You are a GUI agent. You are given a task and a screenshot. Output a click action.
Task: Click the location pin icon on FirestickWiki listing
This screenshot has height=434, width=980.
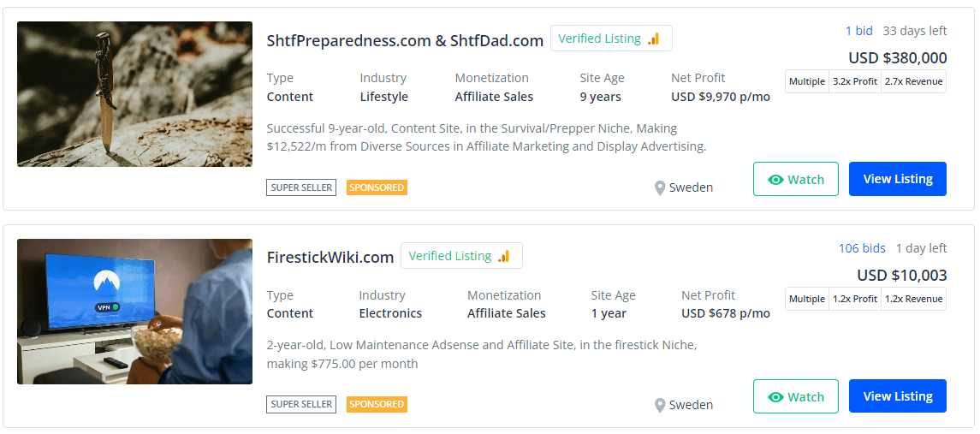(x=660, y=405)
